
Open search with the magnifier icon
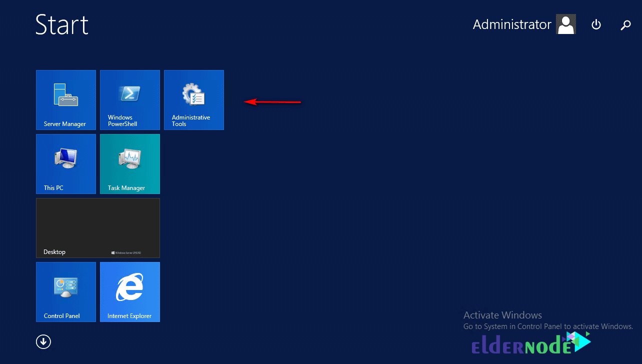click(625, 25)
